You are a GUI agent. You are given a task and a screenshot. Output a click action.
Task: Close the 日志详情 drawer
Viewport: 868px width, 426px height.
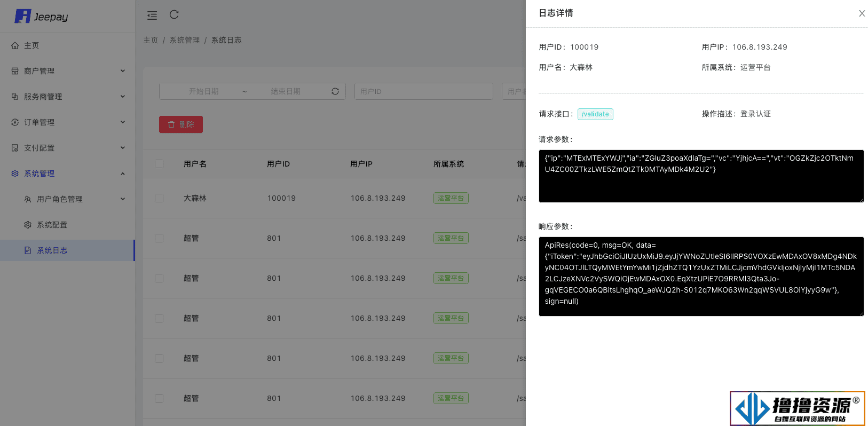pos(862,13)
